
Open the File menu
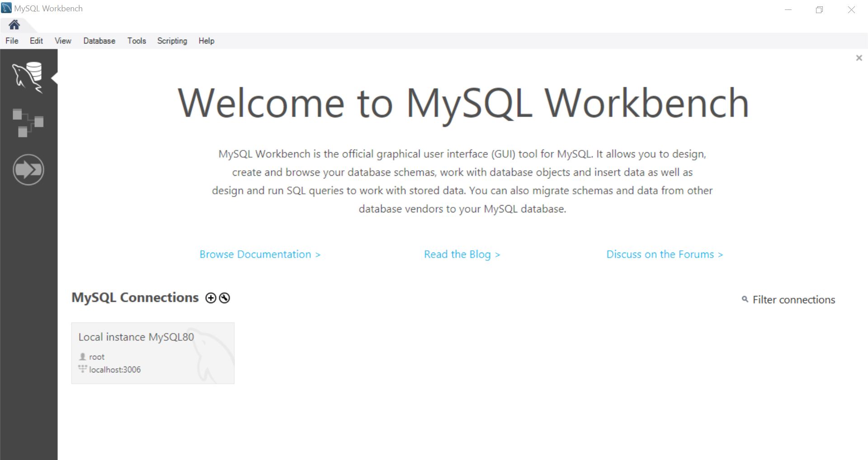12,41
